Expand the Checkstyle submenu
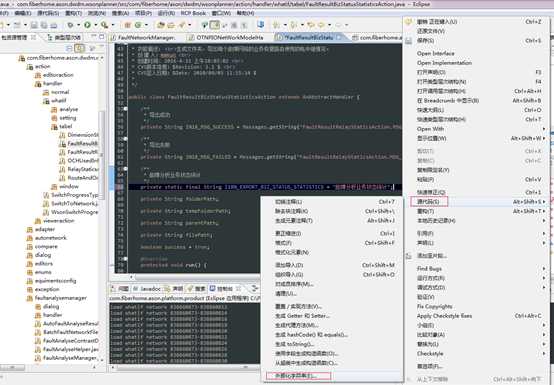The height and width of the screenshot is (385, 554). (x=544, y=354)
